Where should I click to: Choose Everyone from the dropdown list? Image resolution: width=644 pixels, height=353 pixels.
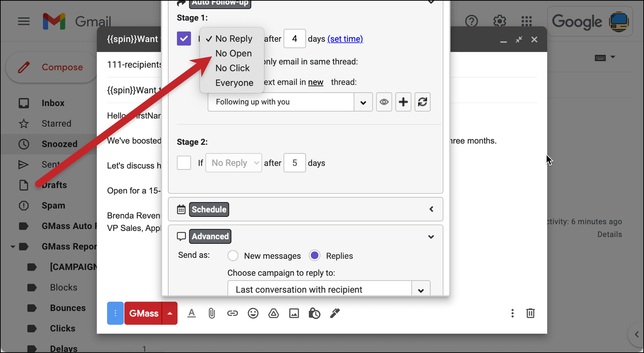pos(234,83)
